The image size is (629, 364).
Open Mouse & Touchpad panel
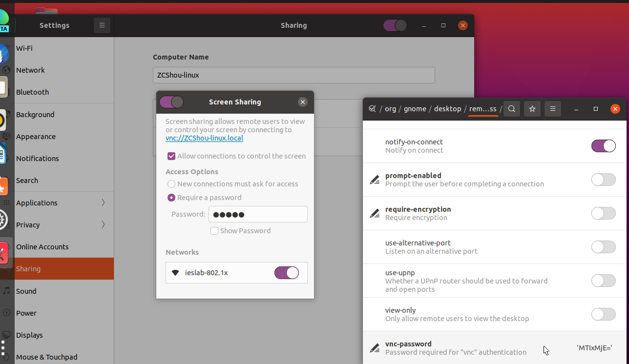[x=57, y=357]
